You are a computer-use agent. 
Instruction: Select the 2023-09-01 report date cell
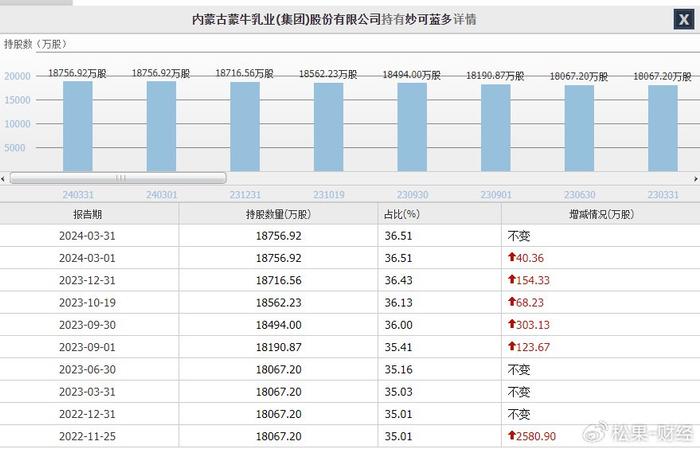coord(88,347)
